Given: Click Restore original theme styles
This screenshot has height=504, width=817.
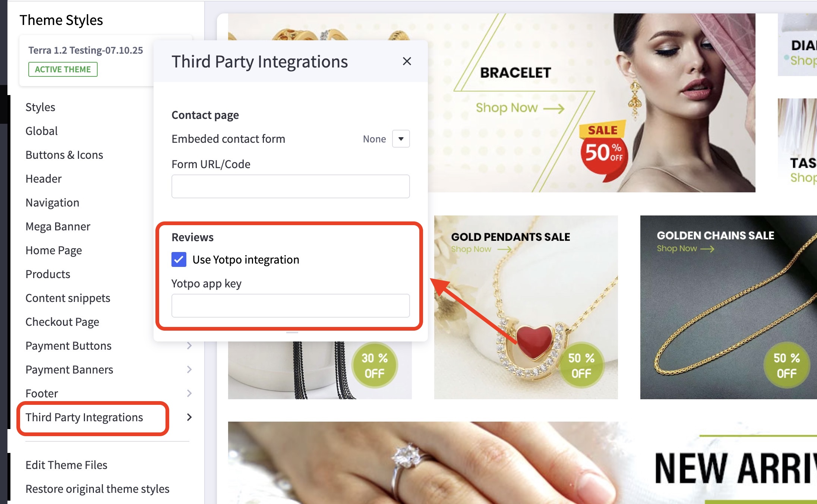Looking at the screenshot, I should tap(97, 489).
